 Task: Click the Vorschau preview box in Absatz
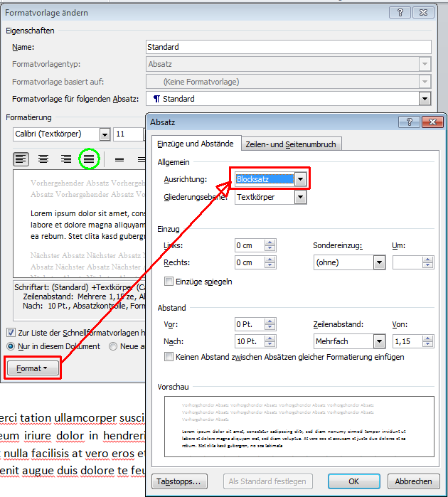click(299, 427)
